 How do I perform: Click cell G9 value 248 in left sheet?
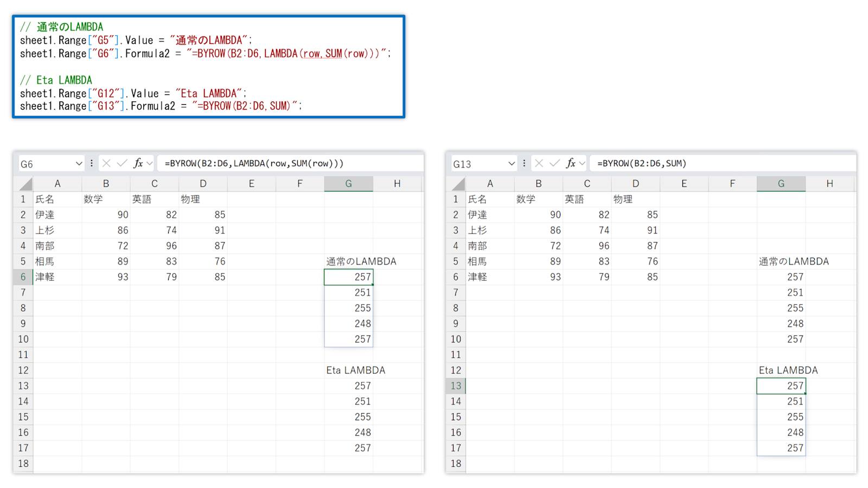[x=348, y=324]
